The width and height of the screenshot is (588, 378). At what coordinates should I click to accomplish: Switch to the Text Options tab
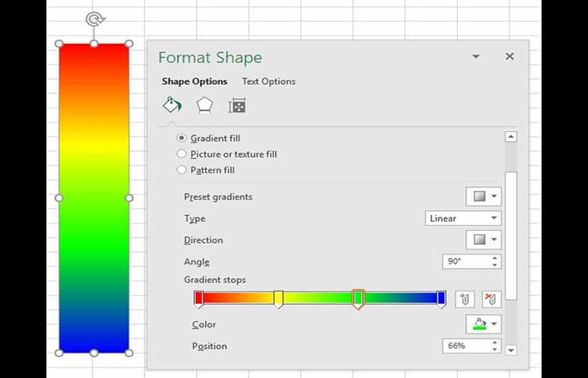pyautogui.click(x=269, y=81)
